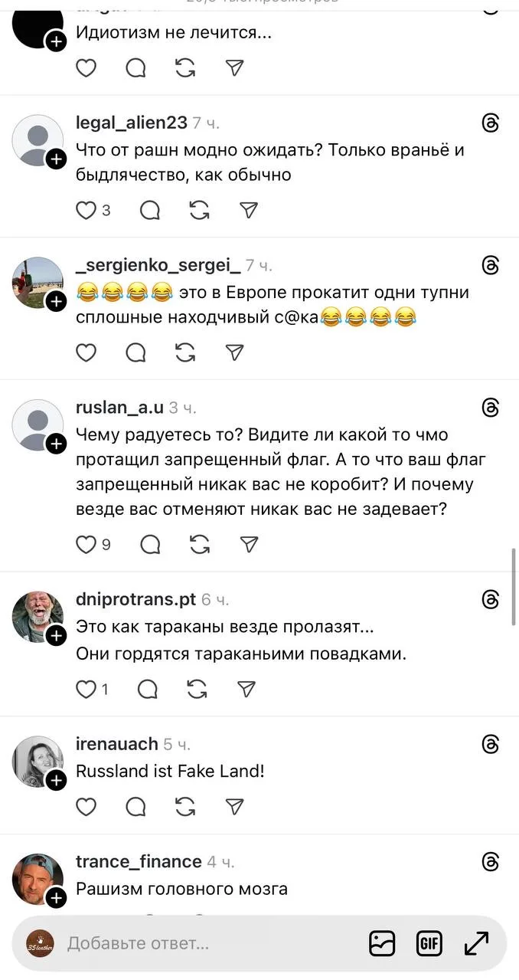Share irenauach's comment with paper plane icon
This screenshot has width=519, height=980.
pyautogui.click(x=235, y=807)
